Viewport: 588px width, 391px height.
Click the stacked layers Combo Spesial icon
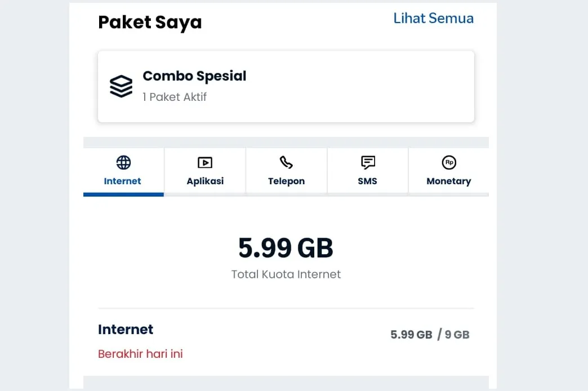121,86
